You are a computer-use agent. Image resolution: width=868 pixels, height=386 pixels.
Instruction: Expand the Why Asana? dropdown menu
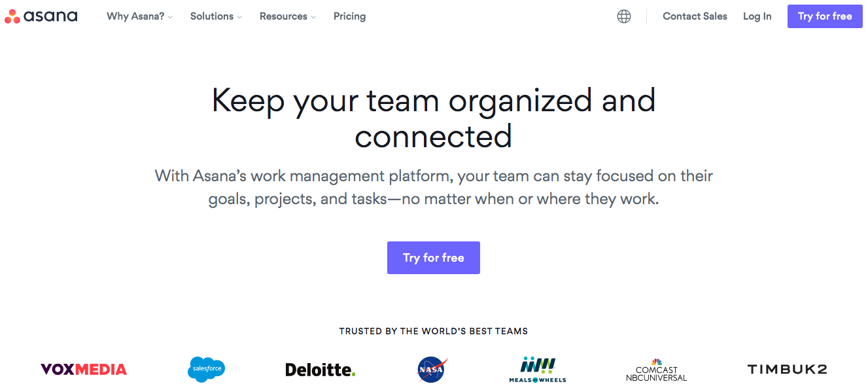(139, 16)
